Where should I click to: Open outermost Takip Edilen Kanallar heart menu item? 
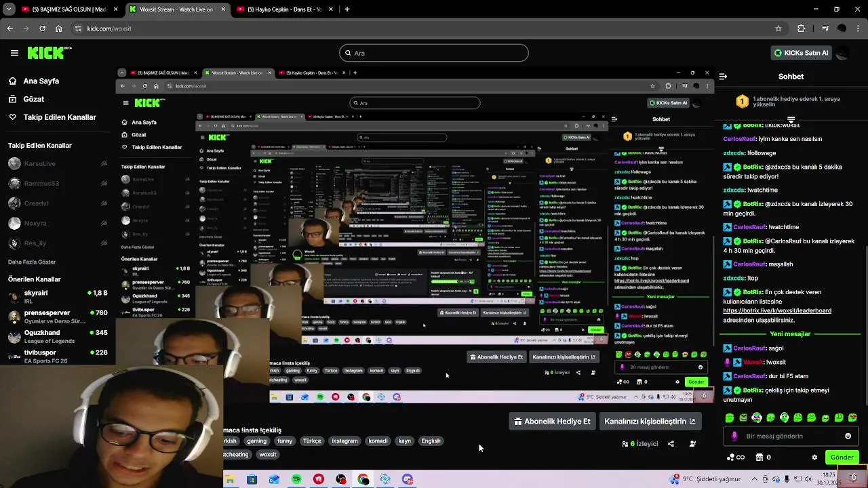[53, 117]
